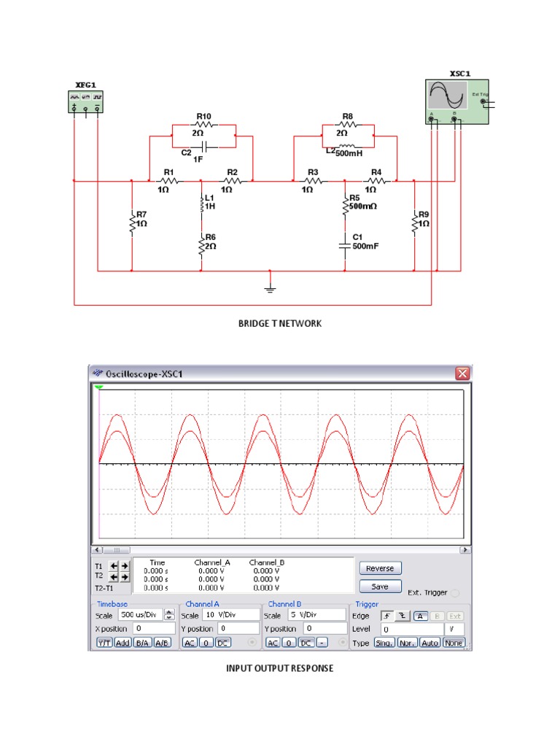Screen dimensions: 560x747
Task: Set Channel A coupling to AC
Action: coord(190,643)
